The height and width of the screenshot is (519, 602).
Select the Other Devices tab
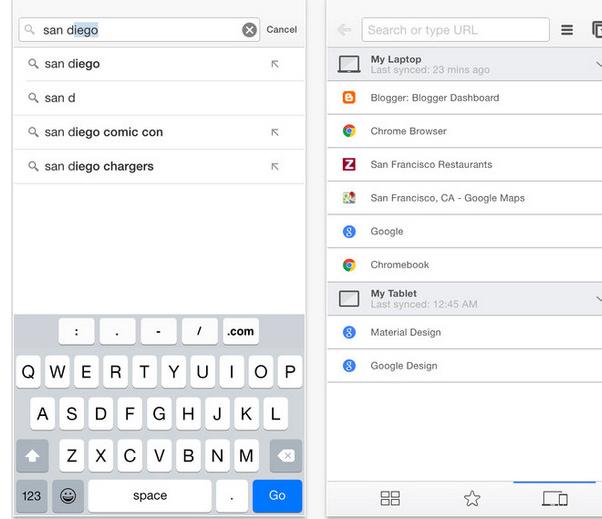coord(554,498)
